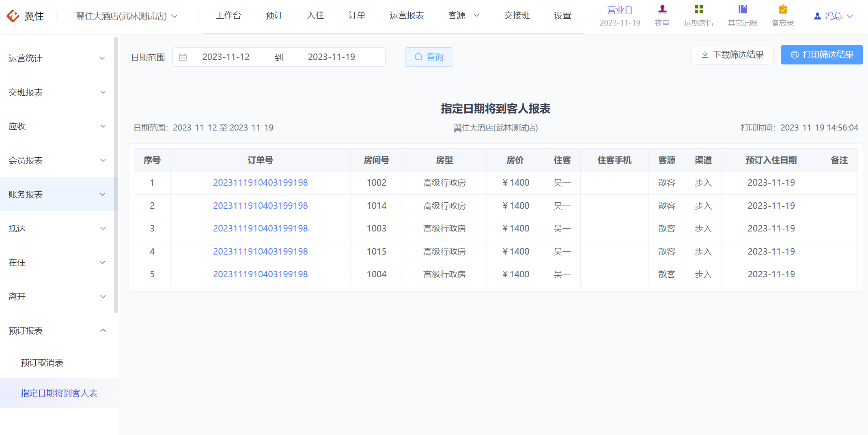Open the 入住 menu
868x435 pixels.
click(315, 15)
